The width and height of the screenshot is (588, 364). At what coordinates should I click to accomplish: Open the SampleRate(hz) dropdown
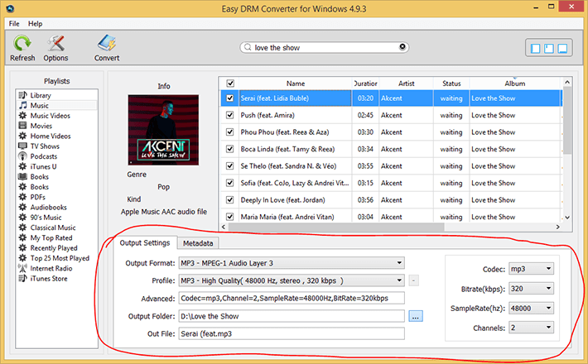531,309
